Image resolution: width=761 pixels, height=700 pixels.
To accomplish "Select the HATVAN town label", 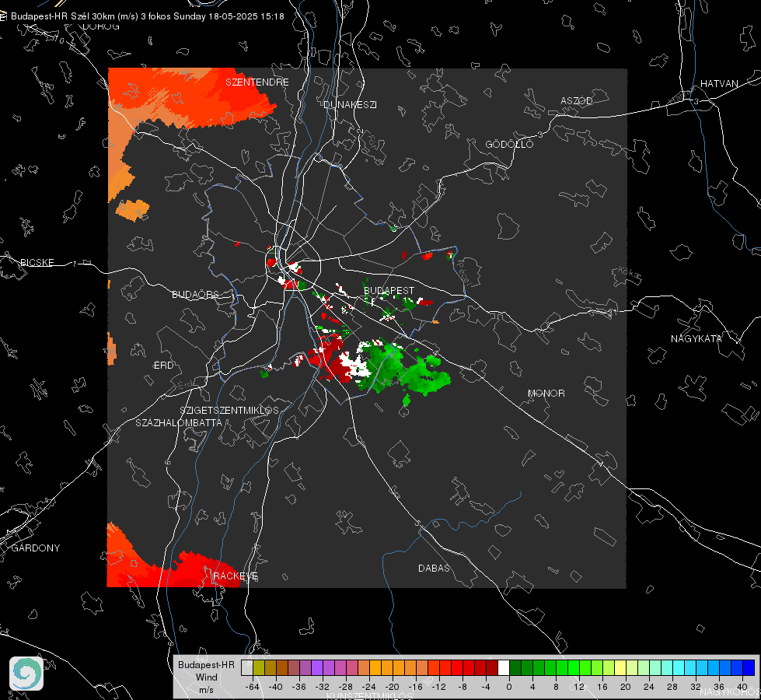I will [x=719, y=83].
